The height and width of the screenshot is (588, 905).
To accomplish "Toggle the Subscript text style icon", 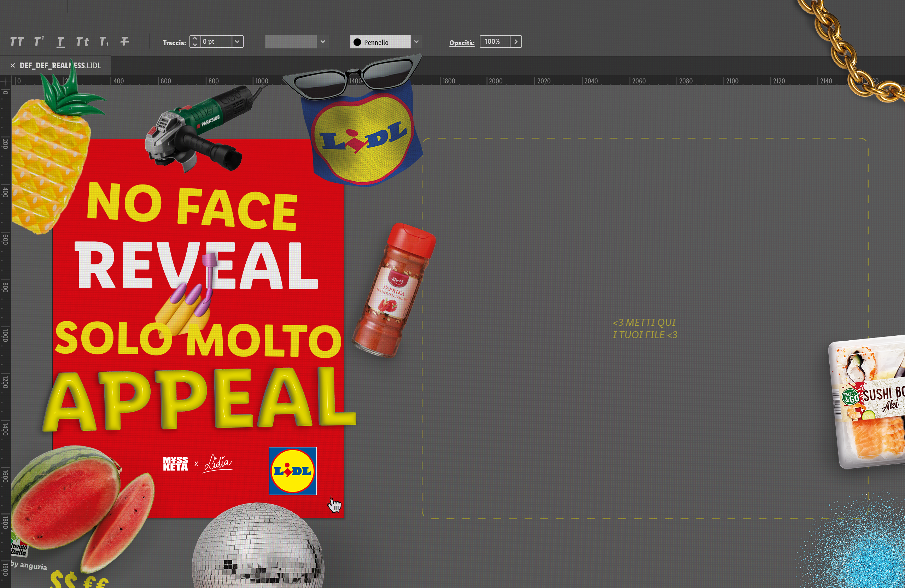I will 104,41.
